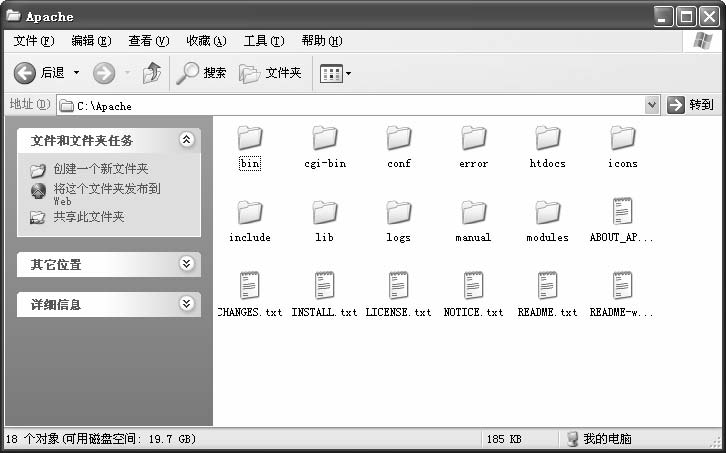Open the conf folder icon
The height and width of the screenshot is (453, 726).
[399, 138]
